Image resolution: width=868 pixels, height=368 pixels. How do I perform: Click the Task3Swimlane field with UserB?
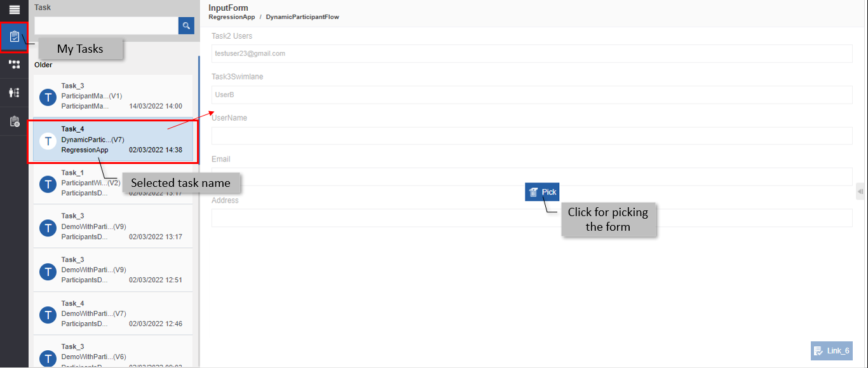[532, 95]
